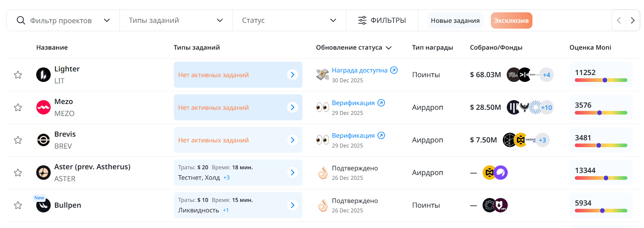Star the Mezo project as favorite
The width and height of the screenshot is (644, 228).
click(x=18, y=107)
